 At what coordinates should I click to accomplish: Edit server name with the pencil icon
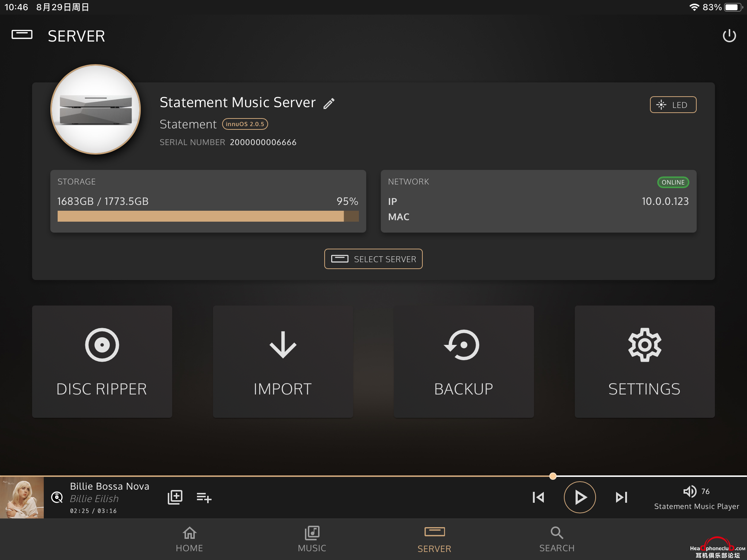(x=329, y=104)
